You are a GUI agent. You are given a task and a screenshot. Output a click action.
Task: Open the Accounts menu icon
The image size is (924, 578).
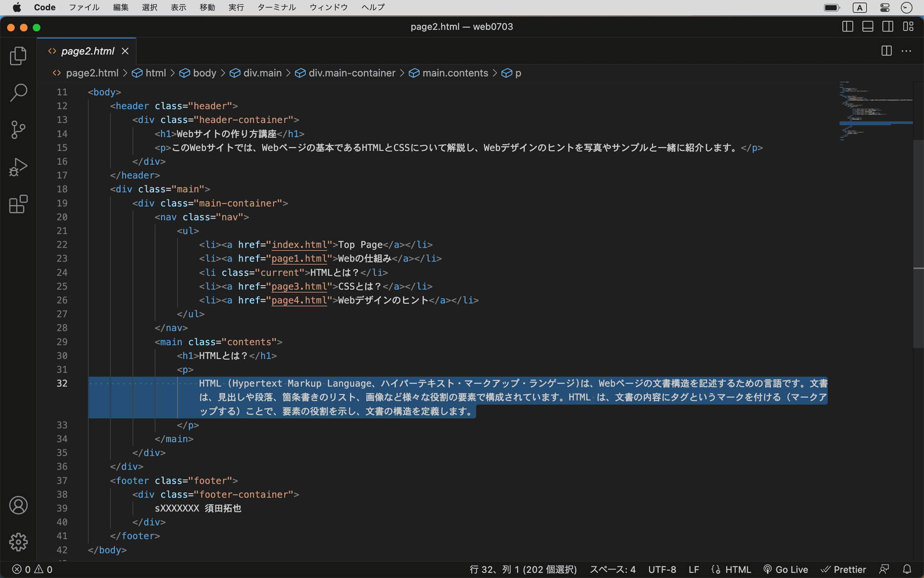pyautogui.click(x=18, y=505)
